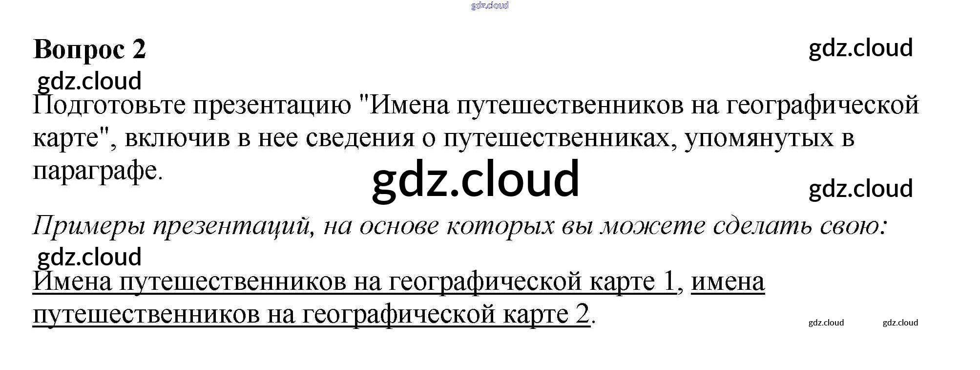
Task: Click gdz.cloud watermark right of the word 'параграфе'
Action: pyautogui.click(x=860, y=189)
